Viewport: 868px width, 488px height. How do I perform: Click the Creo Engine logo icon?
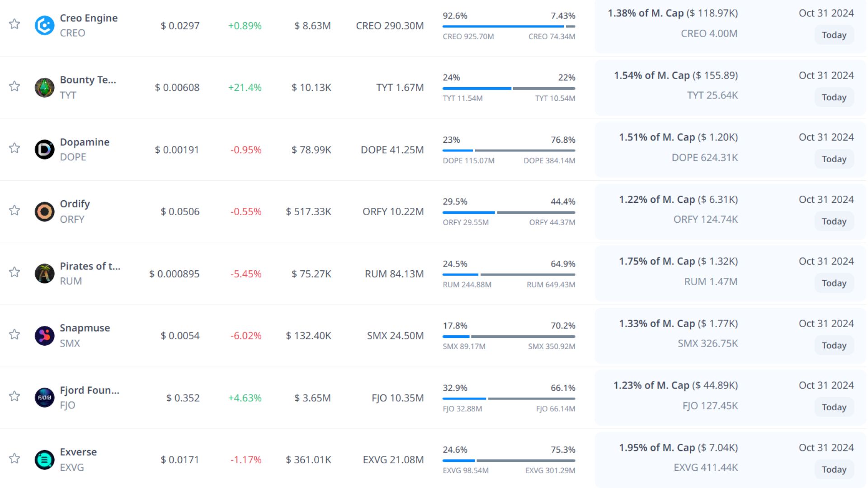tap(44, 25)
